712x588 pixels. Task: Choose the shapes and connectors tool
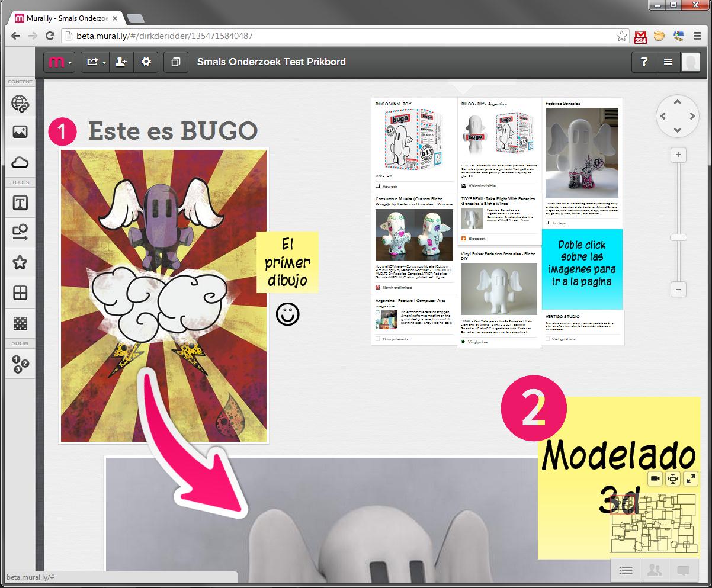pos(20,232)
